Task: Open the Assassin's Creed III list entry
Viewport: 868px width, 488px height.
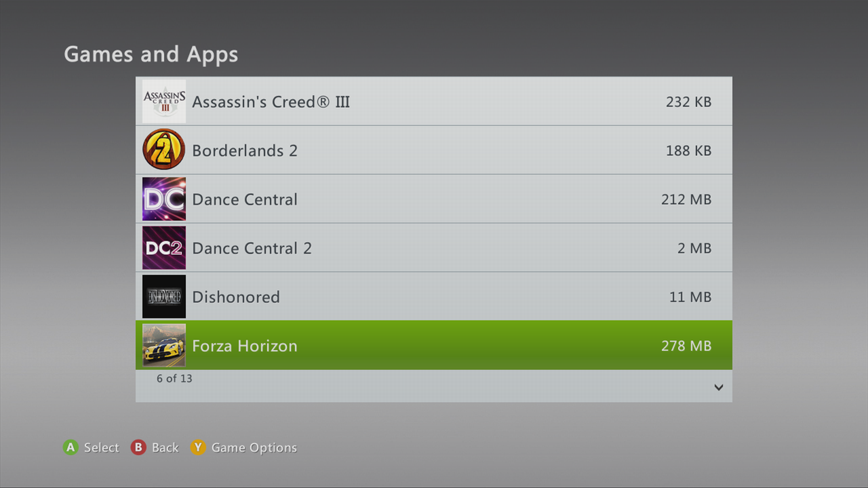Action: [x=271, y=102]
